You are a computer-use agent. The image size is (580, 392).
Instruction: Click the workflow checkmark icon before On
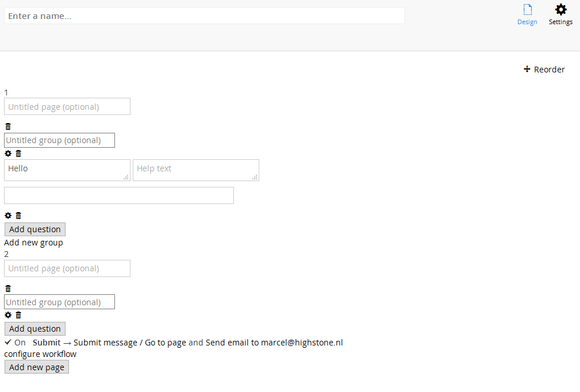click(x=8, y=342)
